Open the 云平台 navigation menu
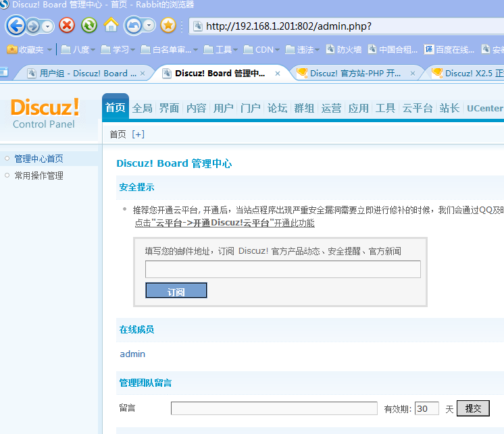Screen dimensions: 504x434 coord(418,108)
